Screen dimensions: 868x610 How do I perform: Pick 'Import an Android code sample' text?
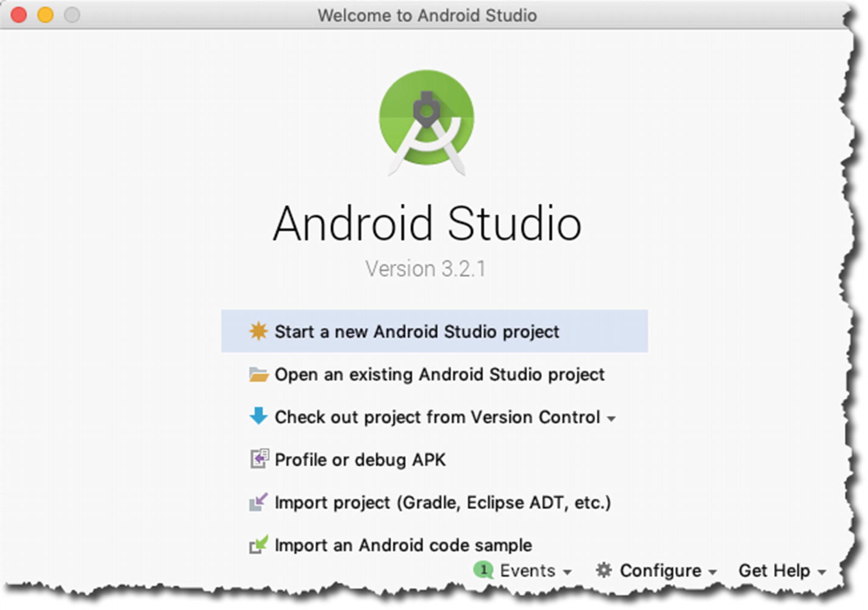403,545
